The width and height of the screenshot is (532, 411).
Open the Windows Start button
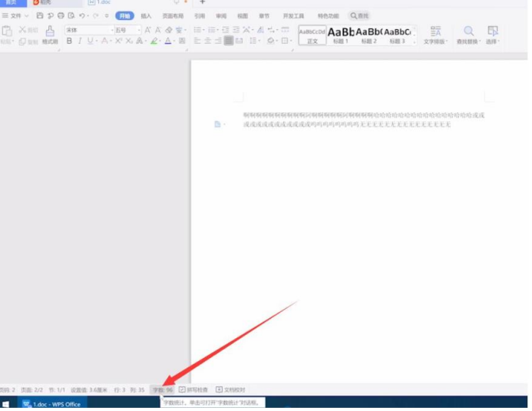coord(5,404)
